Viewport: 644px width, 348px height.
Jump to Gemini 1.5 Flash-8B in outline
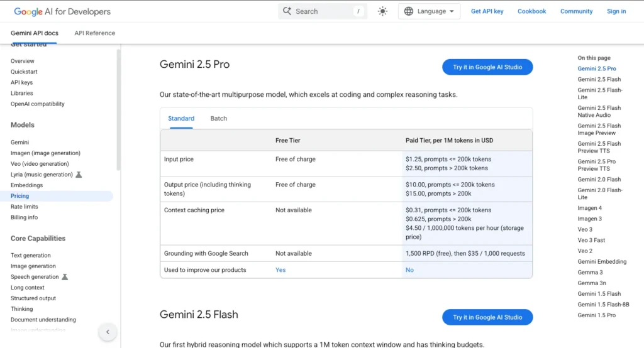click(x=603, y=304)
